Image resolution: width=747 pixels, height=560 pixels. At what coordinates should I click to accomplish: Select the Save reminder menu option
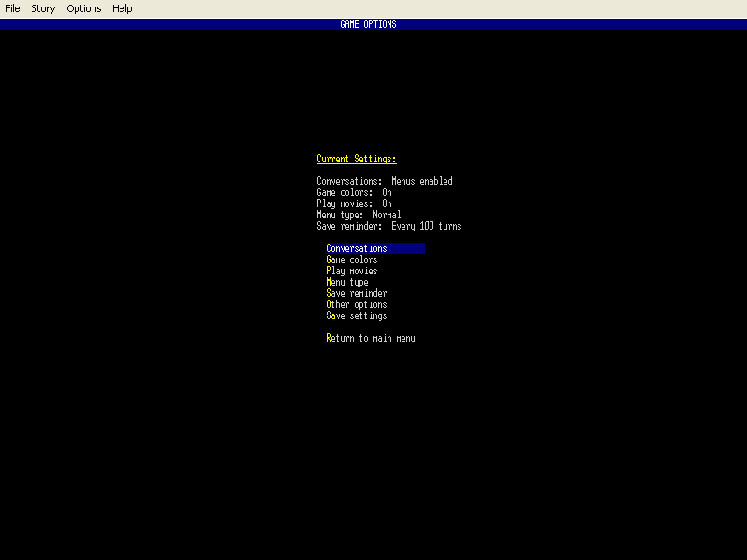tap(357, 293)
